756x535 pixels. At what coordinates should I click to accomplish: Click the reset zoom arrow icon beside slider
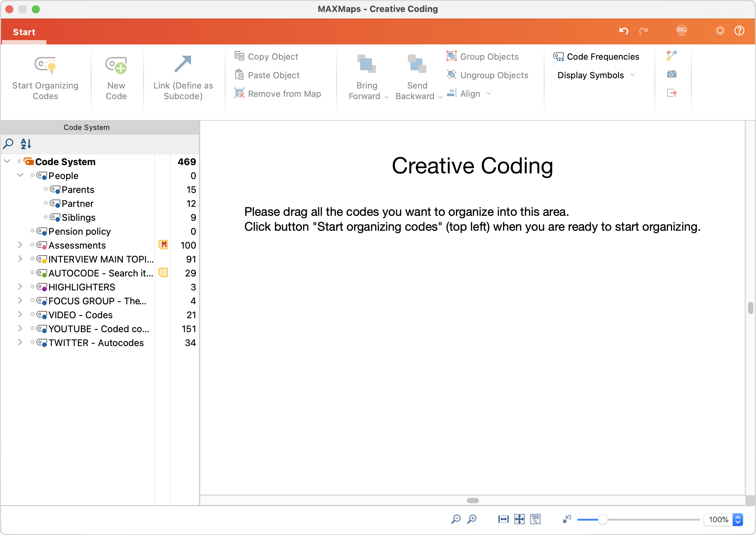pyautogui.click(x=567, y=519)
